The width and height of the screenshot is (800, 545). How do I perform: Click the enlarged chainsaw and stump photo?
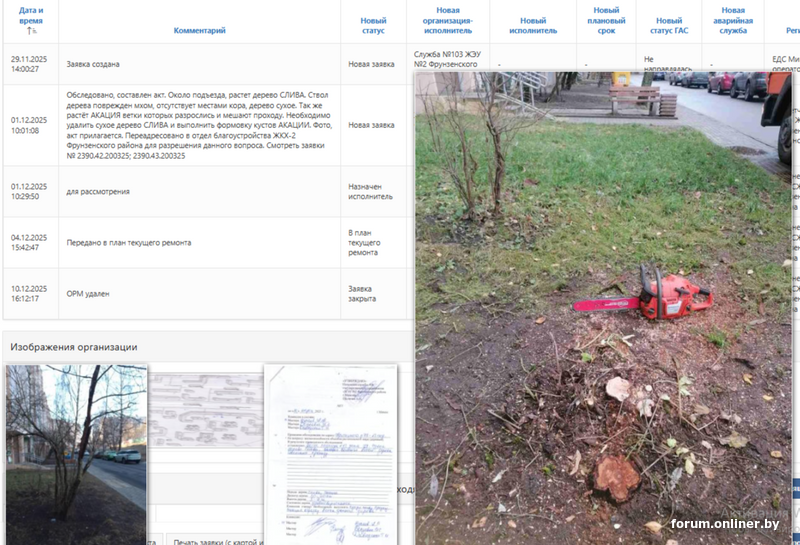[x=603, y=308]
